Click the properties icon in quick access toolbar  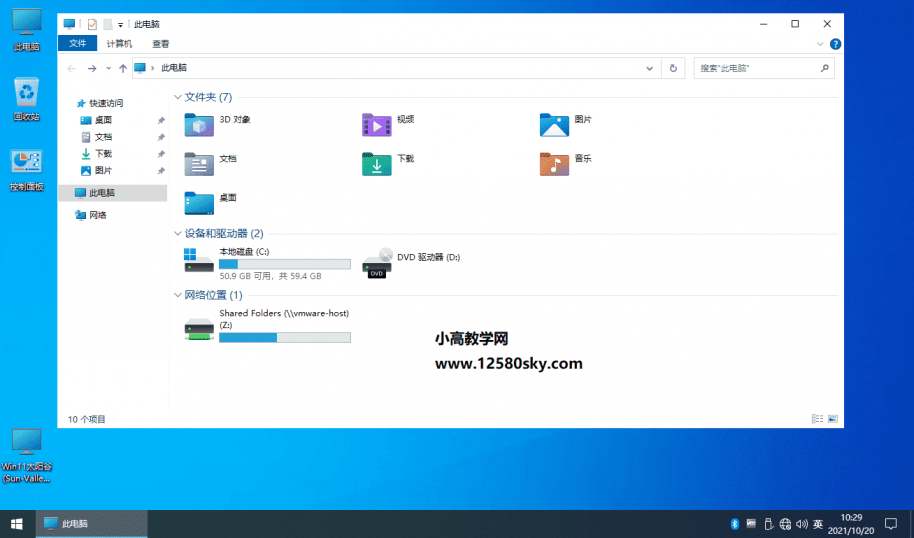pos(92,24)
